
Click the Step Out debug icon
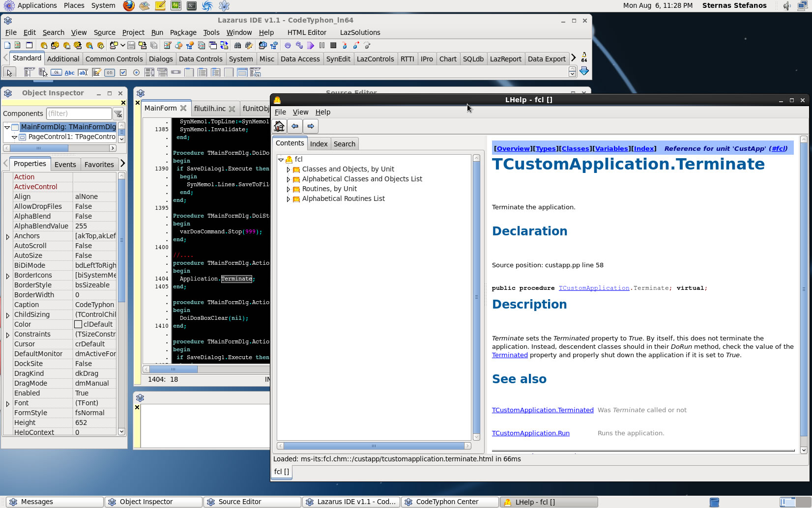[367, 45]
